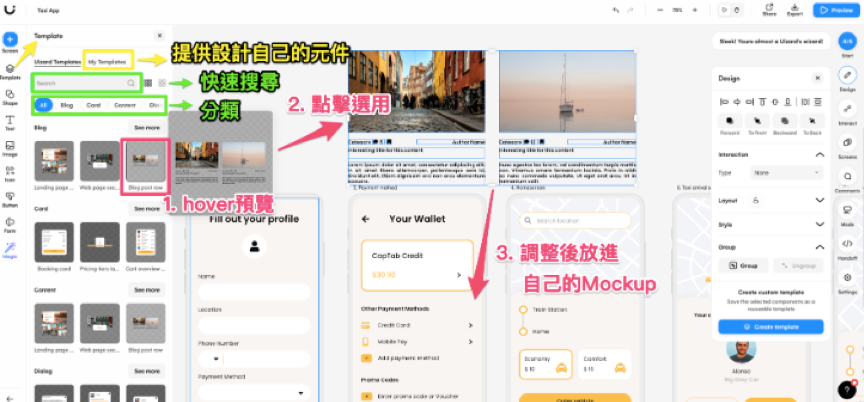This screenshot has width=864, height=402.
Task: Click the Uizard logo home icon
Action: (10, 9)
